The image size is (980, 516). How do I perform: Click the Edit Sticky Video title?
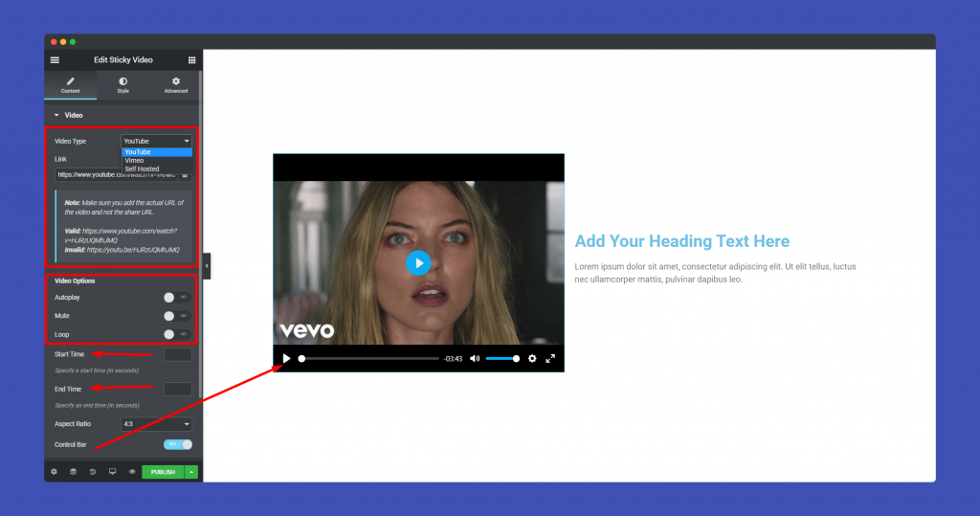123,60
